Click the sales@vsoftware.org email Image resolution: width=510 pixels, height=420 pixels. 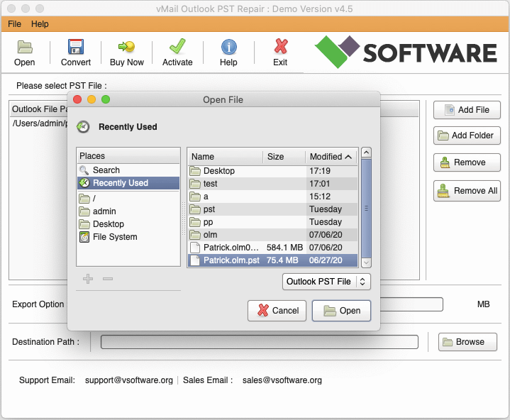pyautogui.click(x=282, y=380)
